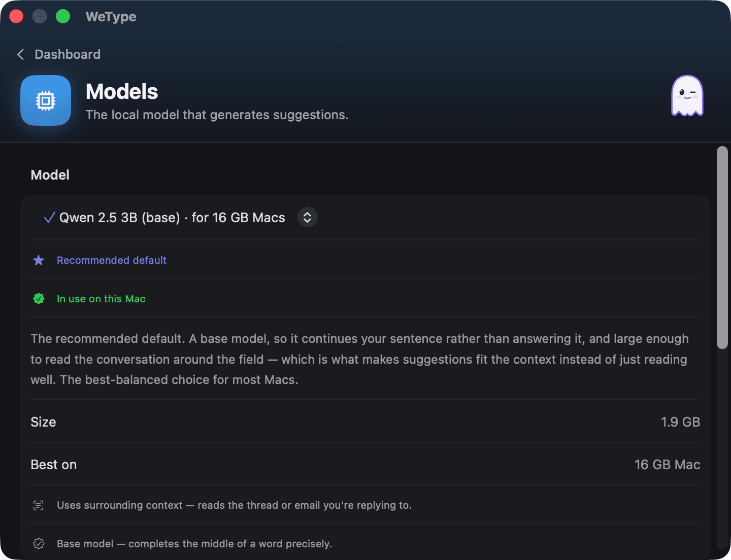Screen dimensions: 731x560
Task: Select the 'Uses surrounding context' text
Action: [x=234, y=505]
